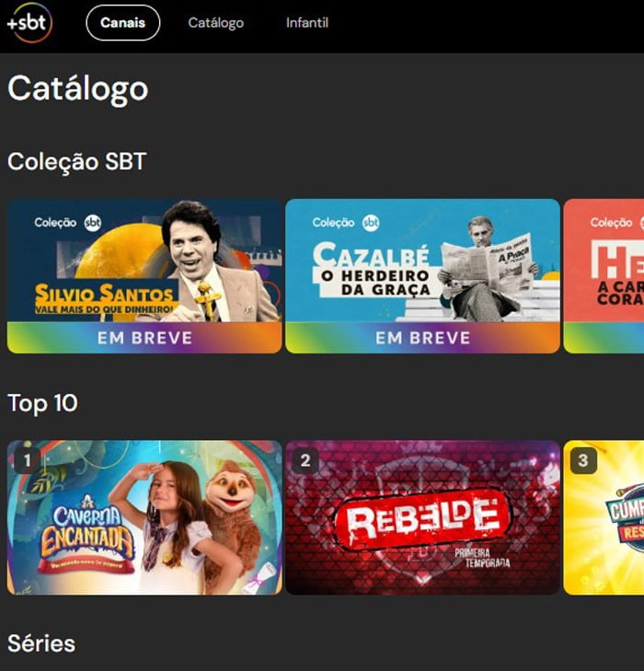
Task: Select the third-ranked yellow thumbnail
Action: click(x=604, y=517)
